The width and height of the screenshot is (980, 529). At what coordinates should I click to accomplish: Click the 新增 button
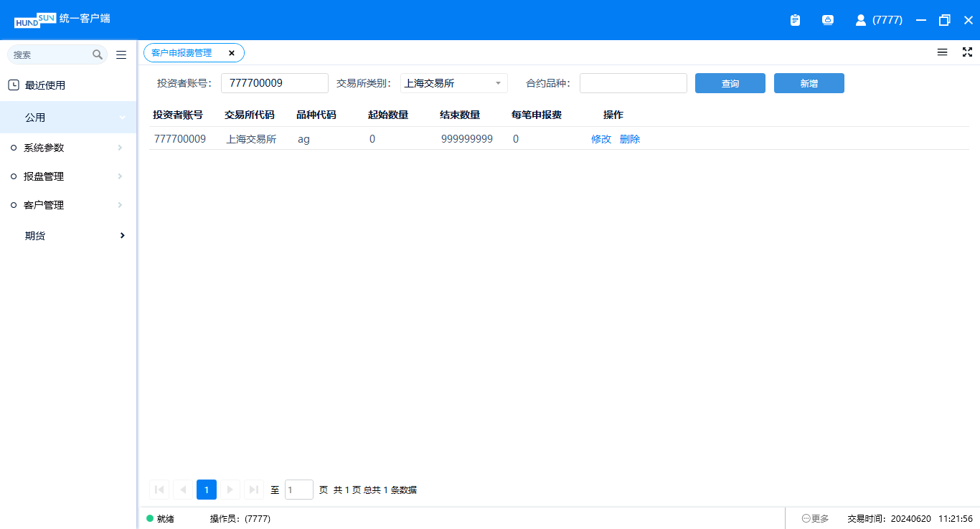coord(809,83)
